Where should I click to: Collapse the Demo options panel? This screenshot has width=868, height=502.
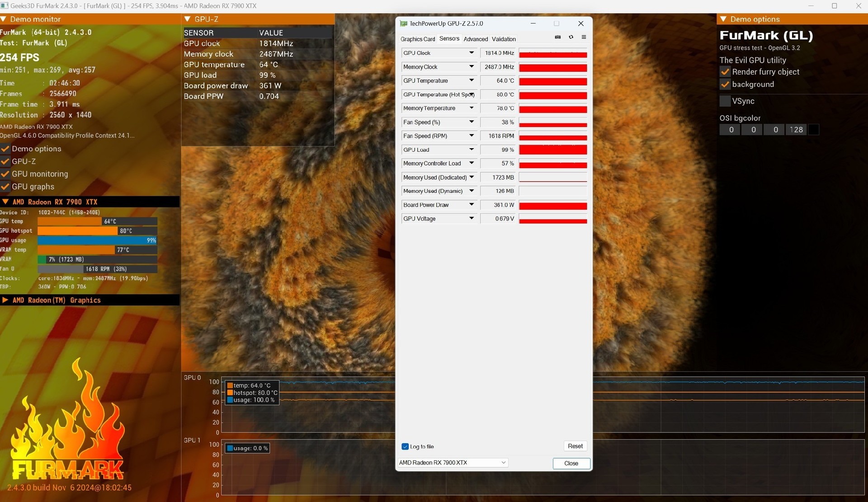click(x=723, y=19)
